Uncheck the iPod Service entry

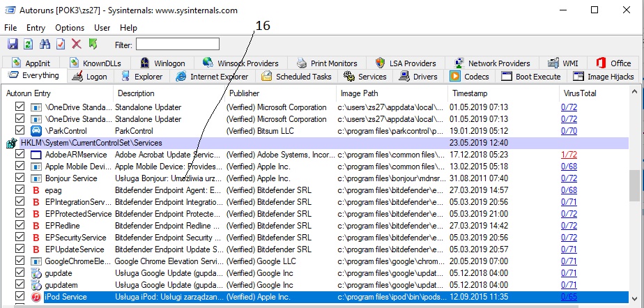[x=20, y=296]
